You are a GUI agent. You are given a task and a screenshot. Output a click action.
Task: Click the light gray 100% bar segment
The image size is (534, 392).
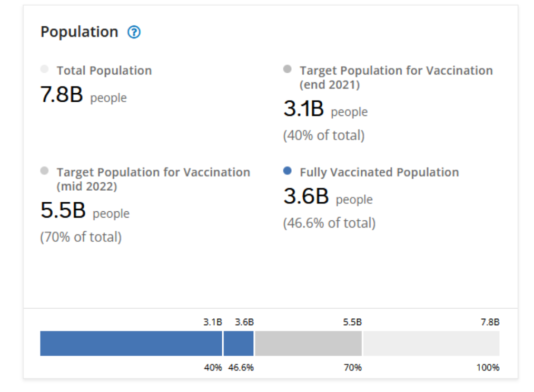(x=431, y=344)
